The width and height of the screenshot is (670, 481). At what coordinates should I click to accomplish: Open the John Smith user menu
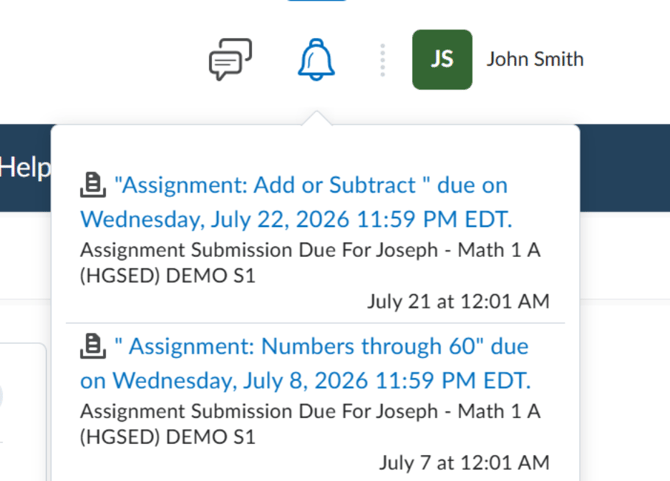click(535, 59)
